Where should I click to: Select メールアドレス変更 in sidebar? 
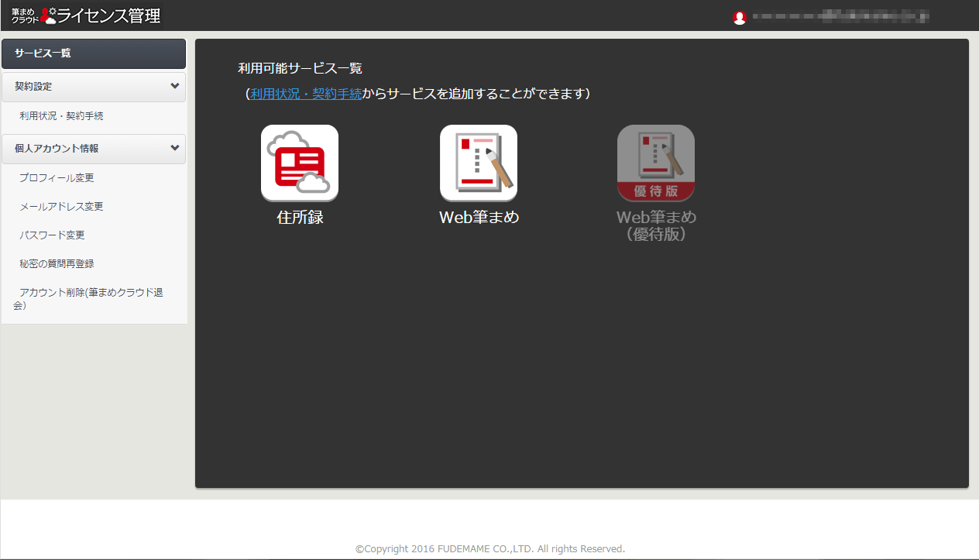point(61,207)
